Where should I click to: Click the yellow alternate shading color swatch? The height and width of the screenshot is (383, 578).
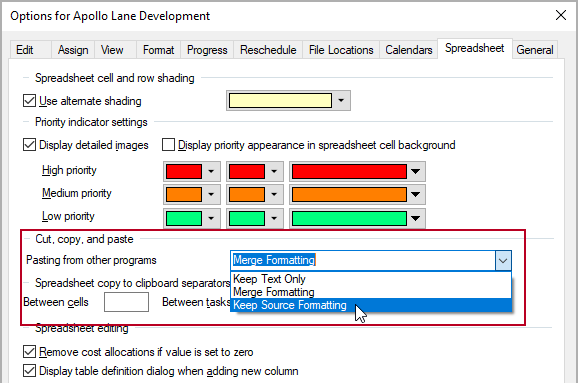(x=280, y=101)
